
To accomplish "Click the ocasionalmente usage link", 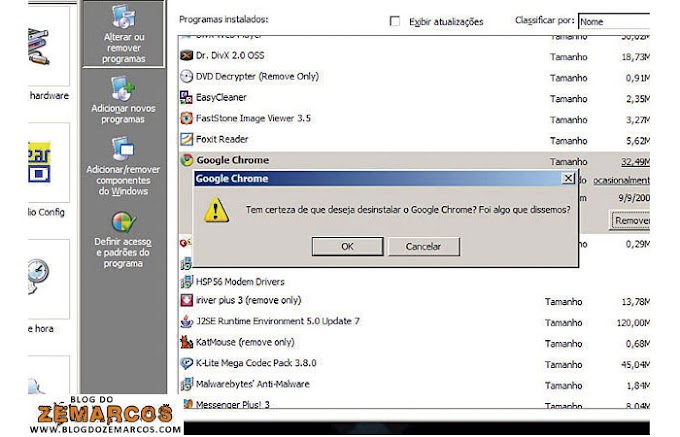I will pyautogui.click(x=621, y=180).
